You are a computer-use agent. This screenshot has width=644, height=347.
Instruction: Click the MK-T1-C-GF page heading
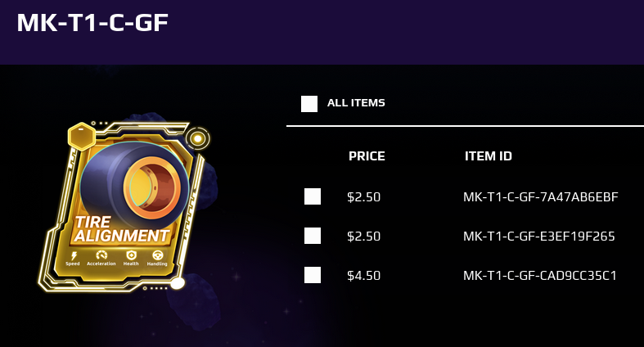(x=92, y=23)
